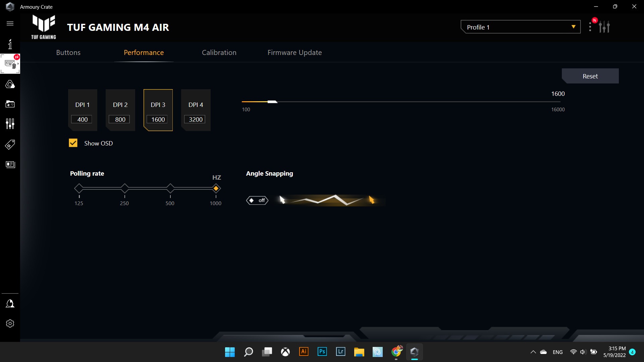Launch Lightroom from taskbar
644x362 pixels.
pos(340,351)
